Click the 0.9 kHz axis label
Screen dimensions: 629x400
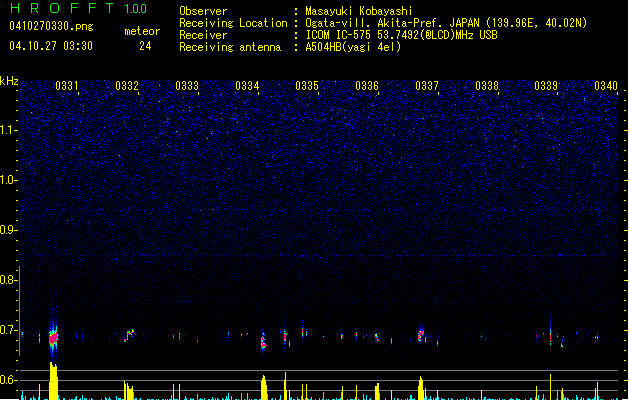(8, 230)
